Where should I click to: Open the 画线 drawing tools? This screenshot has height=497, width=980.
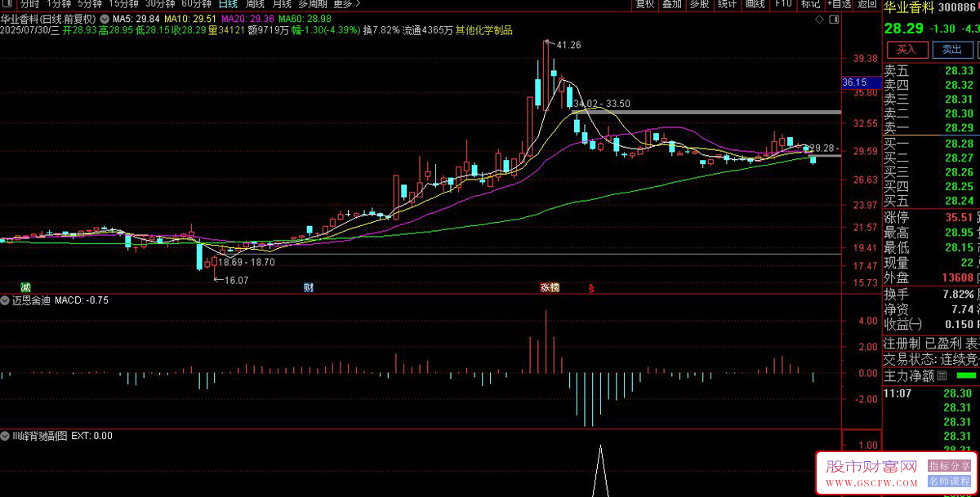point(755,4)
